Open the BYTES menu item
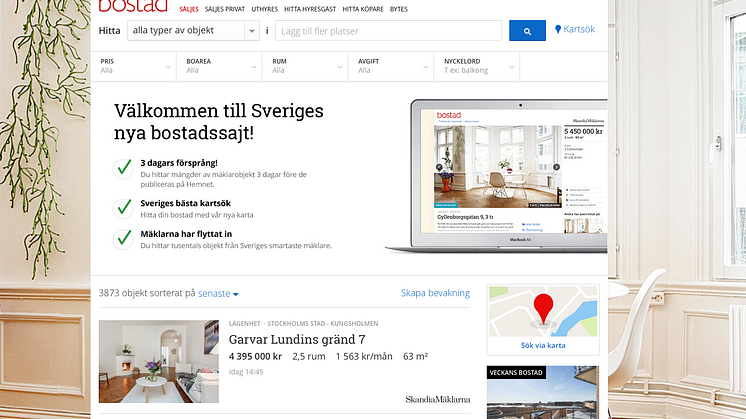 click(399, 9)
